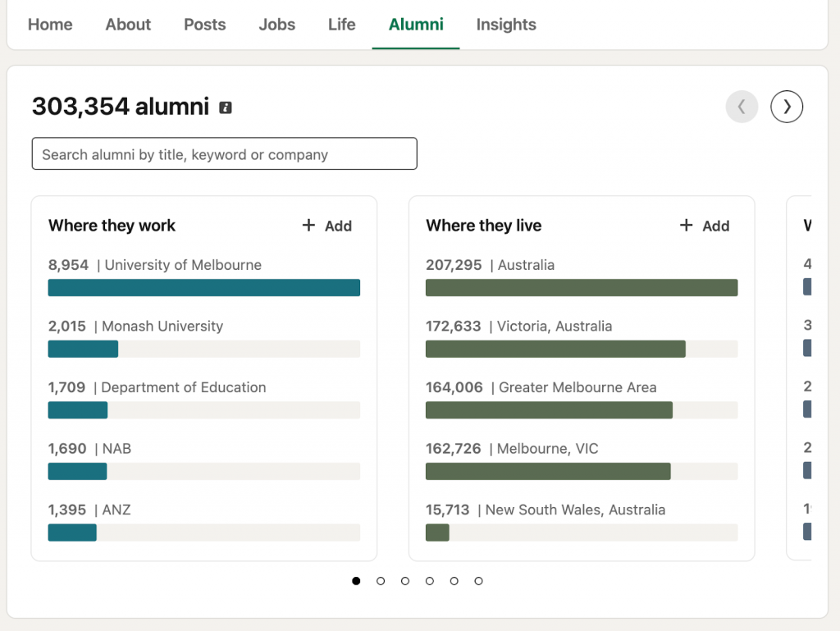The width and height of the screenshot is (840, 631).
Task: Switch to the Alumni tab
Action: (x=415, y=25)
